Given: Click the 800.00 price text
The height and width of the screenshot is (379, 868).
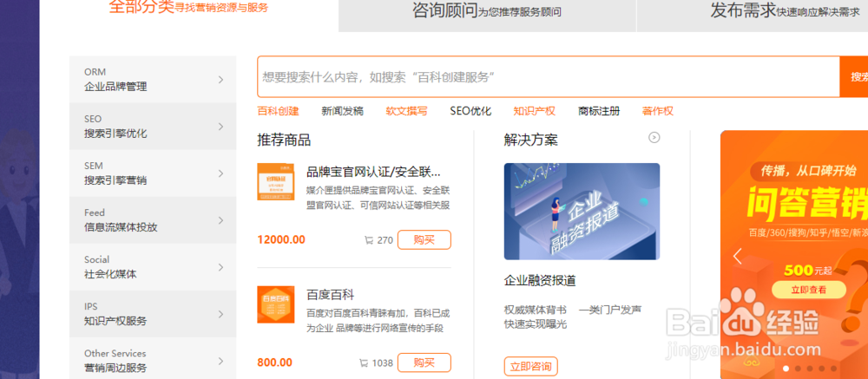Looking at the screenshot, I should coord(274,363).
